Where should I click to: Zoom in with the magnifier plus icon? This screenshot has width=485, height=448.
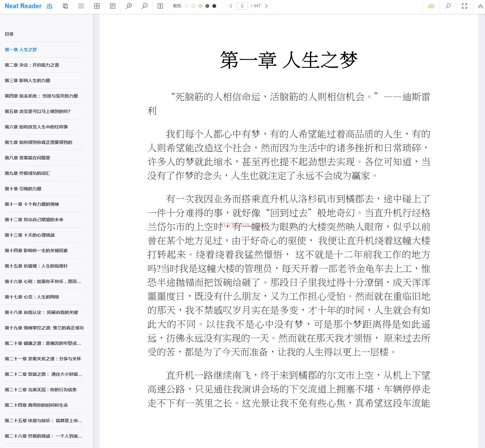[129, 6]
